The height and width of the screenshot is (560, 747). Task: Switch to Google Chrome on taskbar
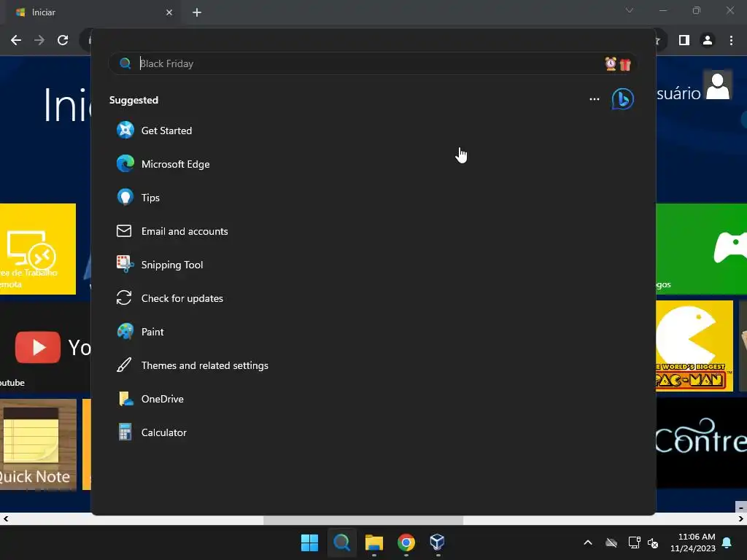click(x=406, y=542)
